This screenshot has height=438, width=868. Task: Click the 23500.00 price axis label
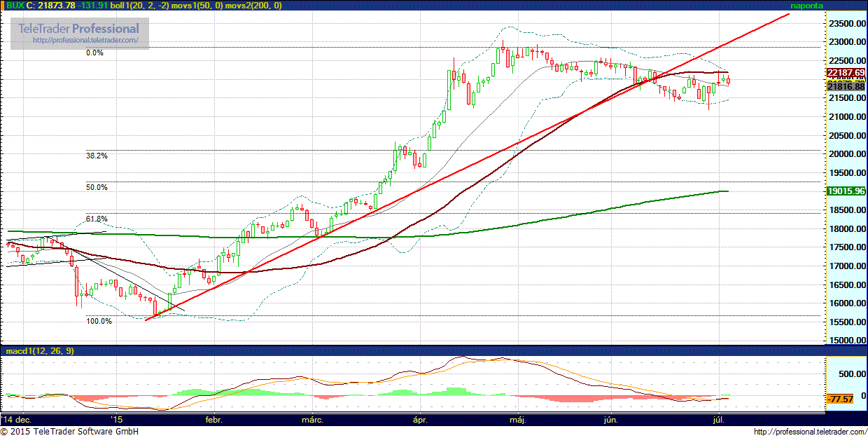pyautogui.click(x=846, y=24)
